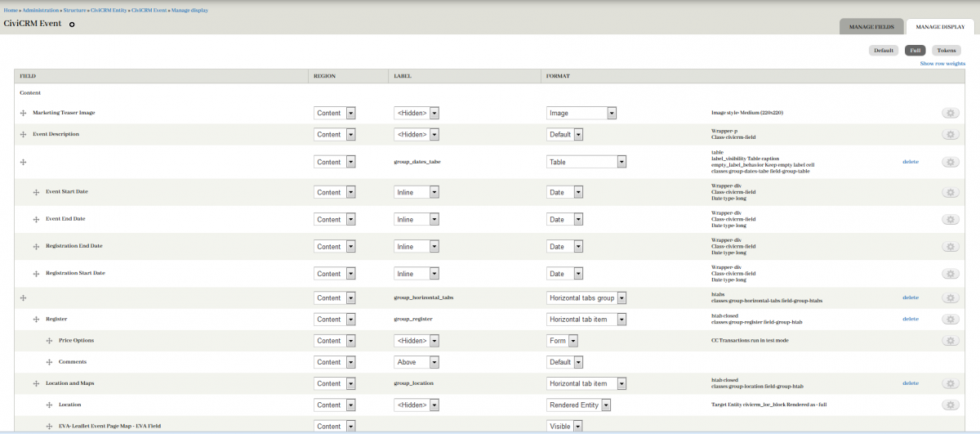Open gear settings for Price Options
The height and width of the screenshot is (434, 980).
(950, 340)
